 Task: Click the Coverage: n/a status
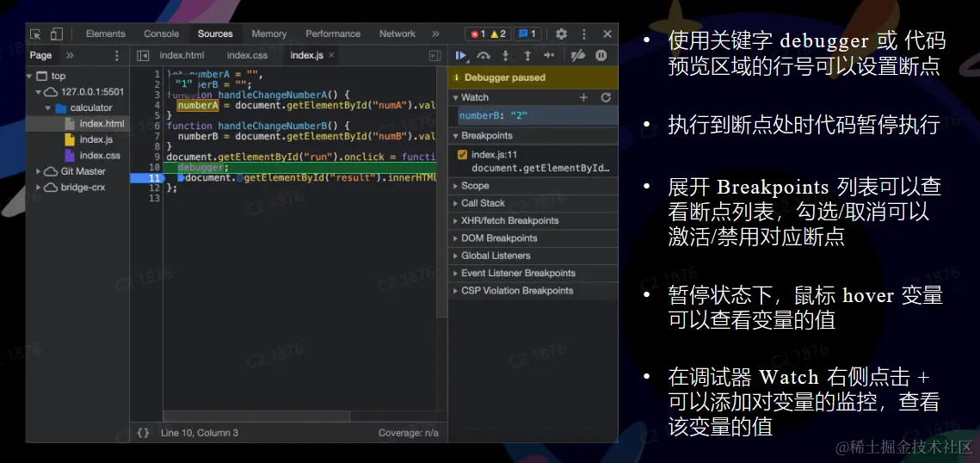click(x=408, y=432)
